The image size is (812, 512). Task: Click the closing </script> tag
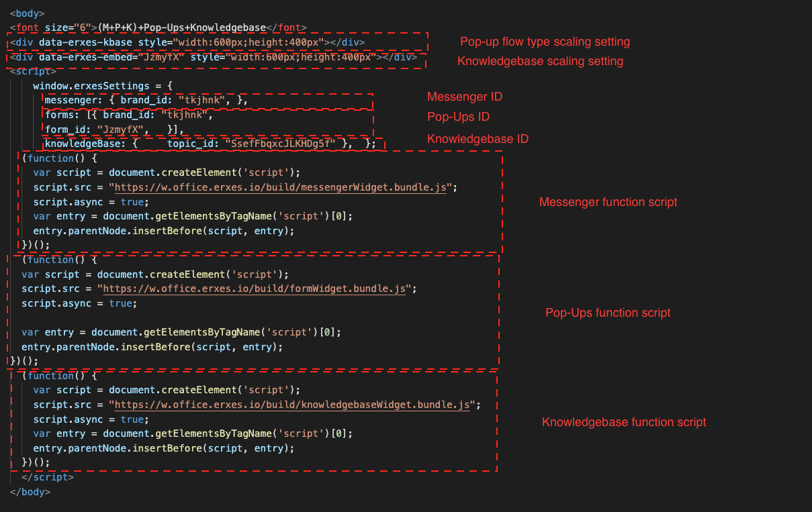48,477
